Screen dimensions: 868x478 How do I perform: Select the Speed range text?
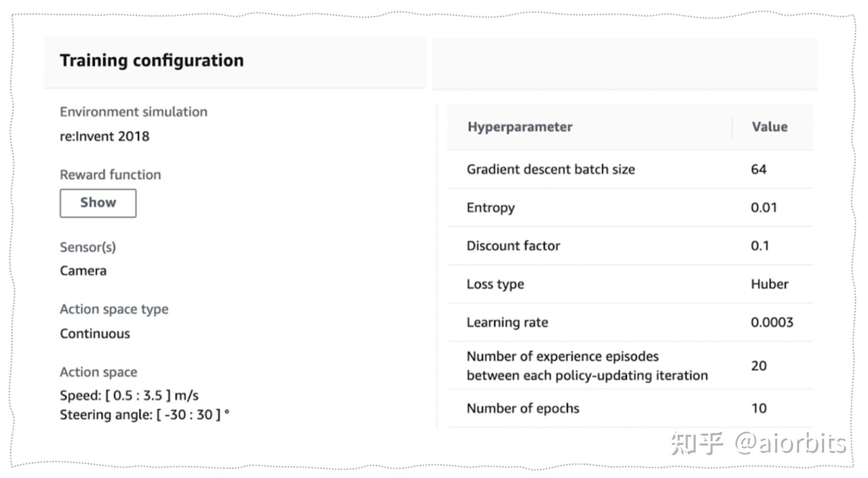point(130,394)
